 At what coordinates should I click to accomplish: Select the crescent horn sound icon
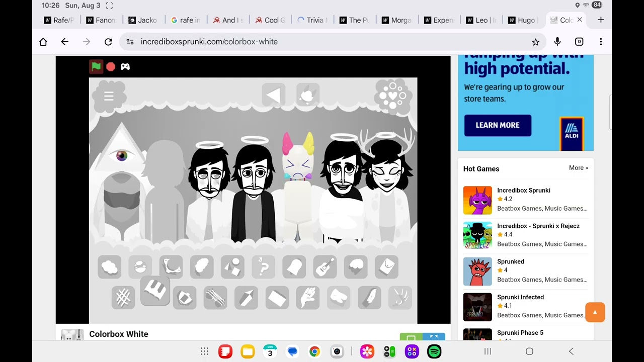tap(171, 267)
